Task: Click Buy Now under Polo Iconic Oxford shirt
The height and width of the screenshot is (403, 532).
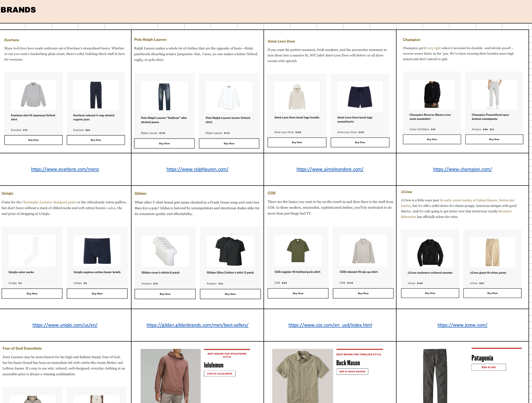Action: click(229, 144)
